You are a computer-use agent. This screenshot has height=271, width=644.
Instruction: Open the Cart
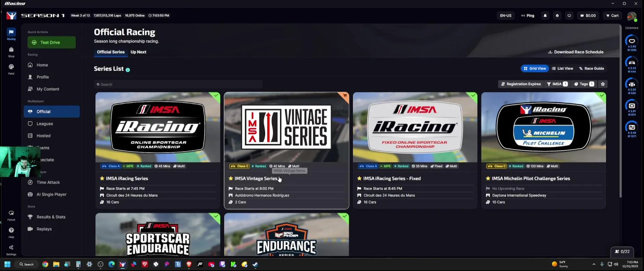(612, 15)
